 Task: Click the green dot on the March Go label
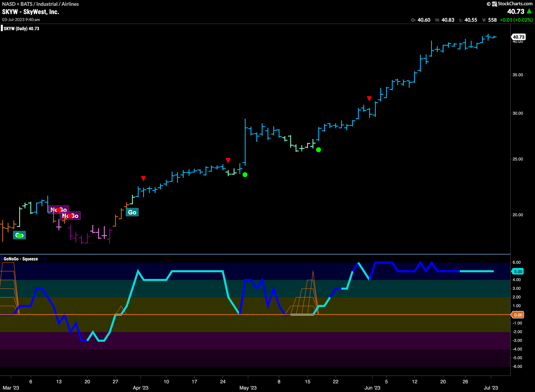click(19, 236)
